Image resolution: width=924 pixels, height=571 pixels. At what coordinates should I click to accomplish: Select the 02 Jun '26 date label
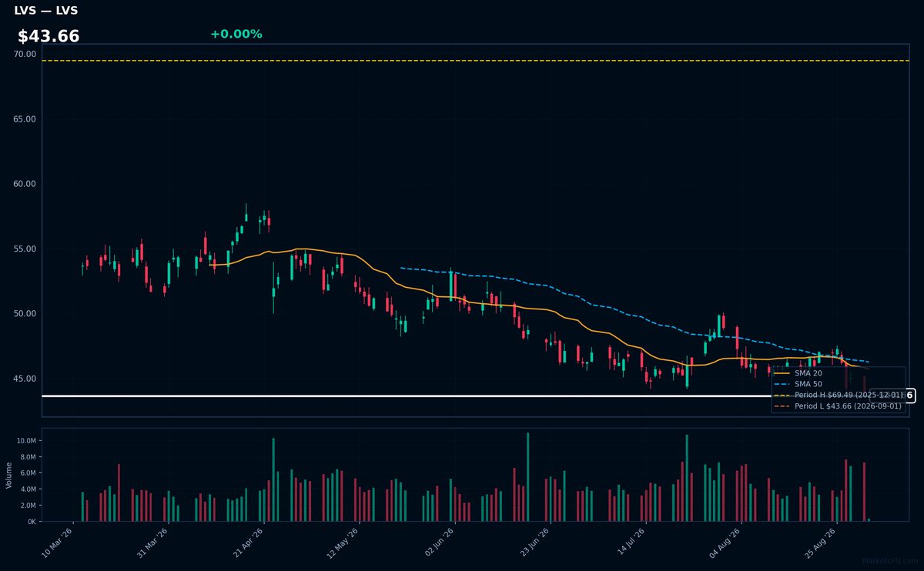pos(439,542)
